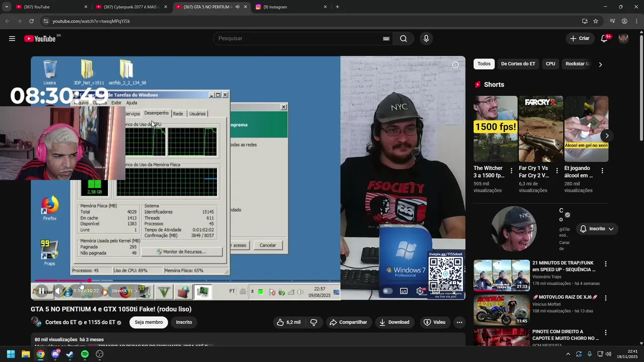This screenshot has height=362, width=644.
Task: Open the YouTube guide hamburger menu
Action: (12, 39)
